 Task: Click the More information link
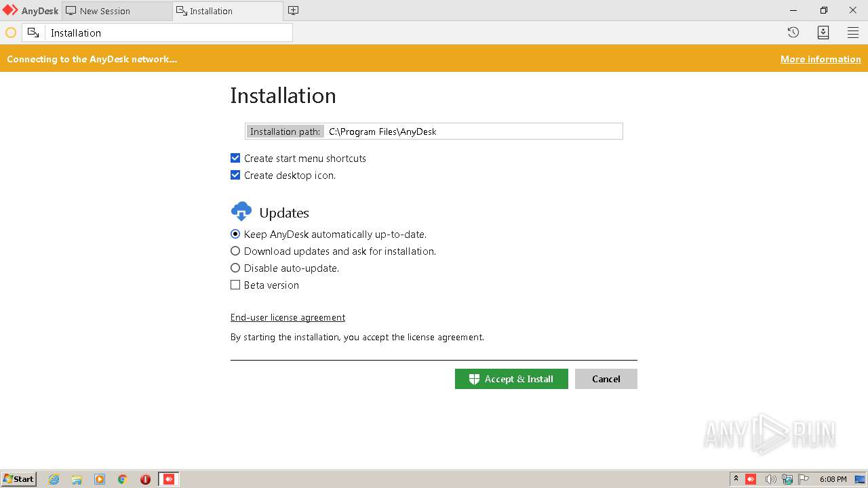(821, 59)
